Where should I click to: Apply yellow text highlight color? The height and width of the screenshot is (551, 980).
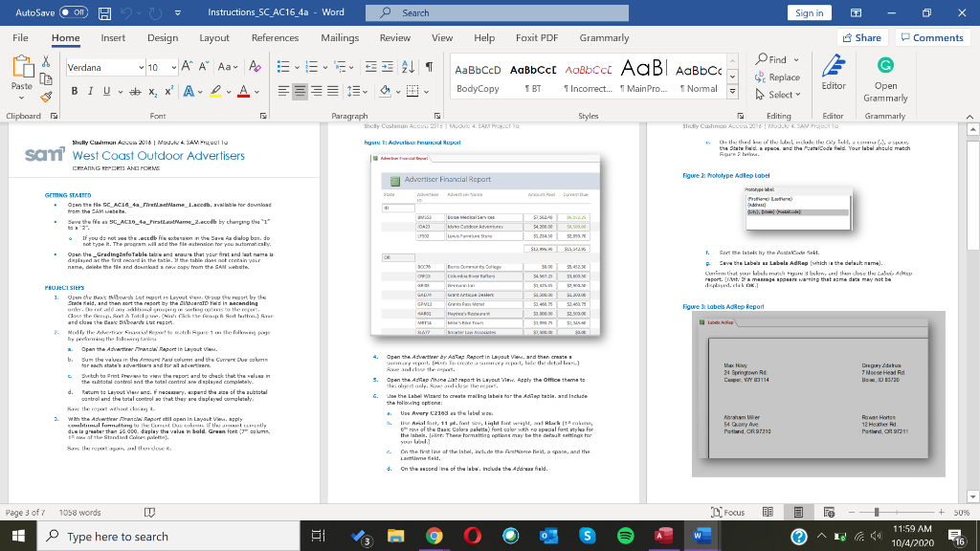click(215, 92)
